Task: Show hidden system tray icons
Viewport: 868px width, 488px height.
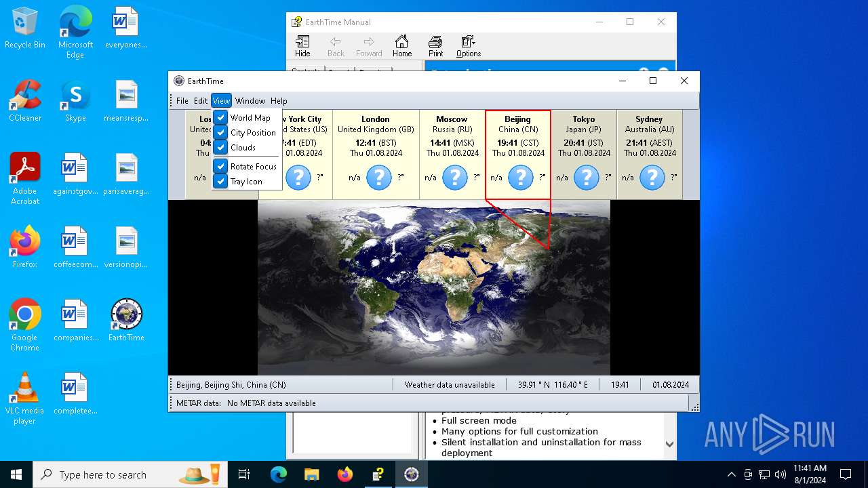Action: [731, 474]
